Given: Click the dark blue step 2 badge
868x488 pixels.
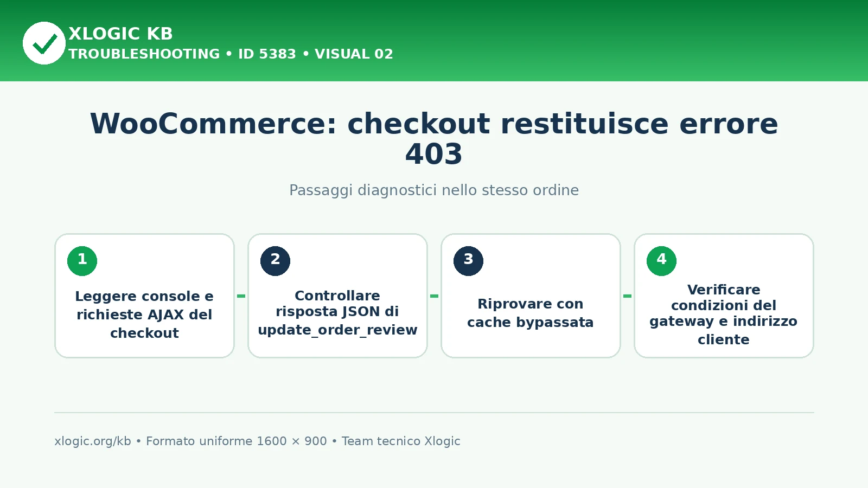Looking at the screenshot, I should [276, 261].
